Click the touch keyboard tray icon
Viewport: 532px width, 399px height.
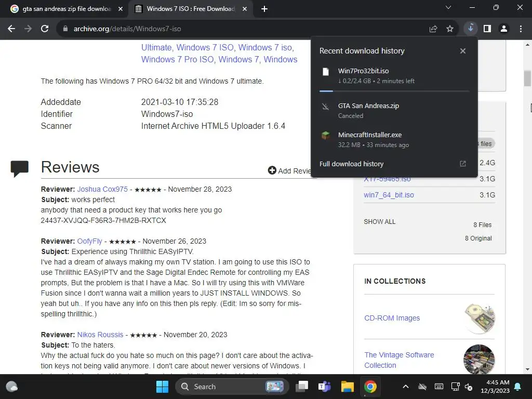pos(438,387)
